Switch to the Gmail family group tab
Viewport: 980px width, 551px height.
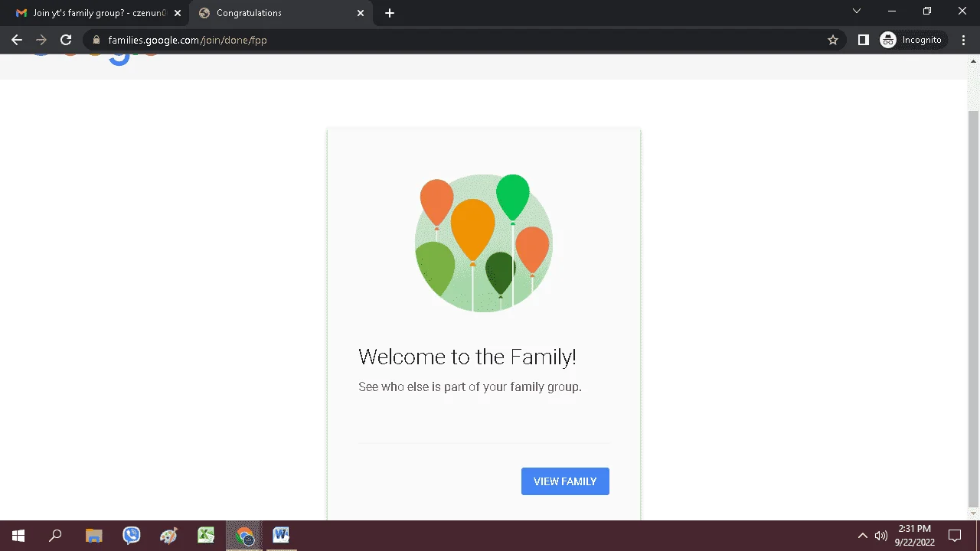click(x=99, y=13)
